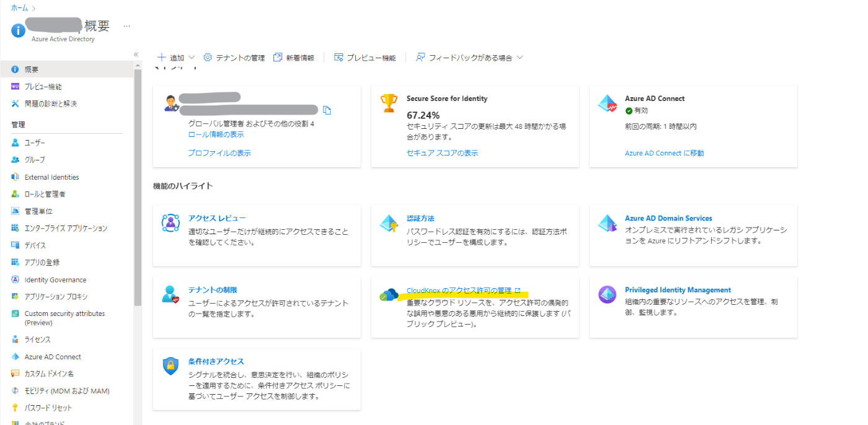Click the モビリティ (MDM および MAM) icon

click(15, 391)
